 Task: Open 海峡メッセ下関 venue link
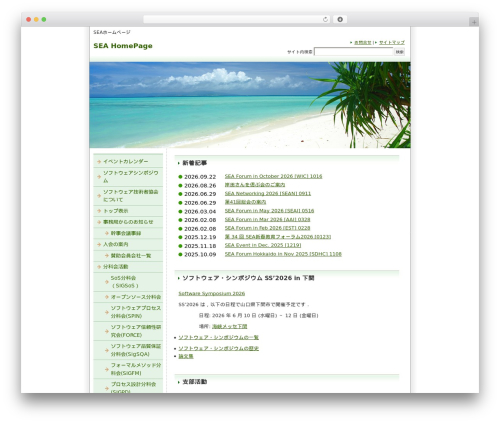click(x=230, y=326)
